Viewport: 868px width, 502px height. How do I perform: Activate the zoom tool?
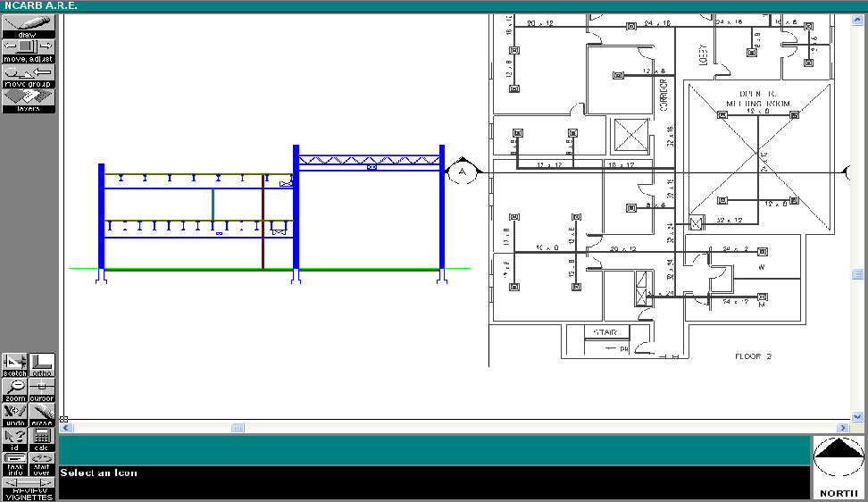[x=14, y=390]
